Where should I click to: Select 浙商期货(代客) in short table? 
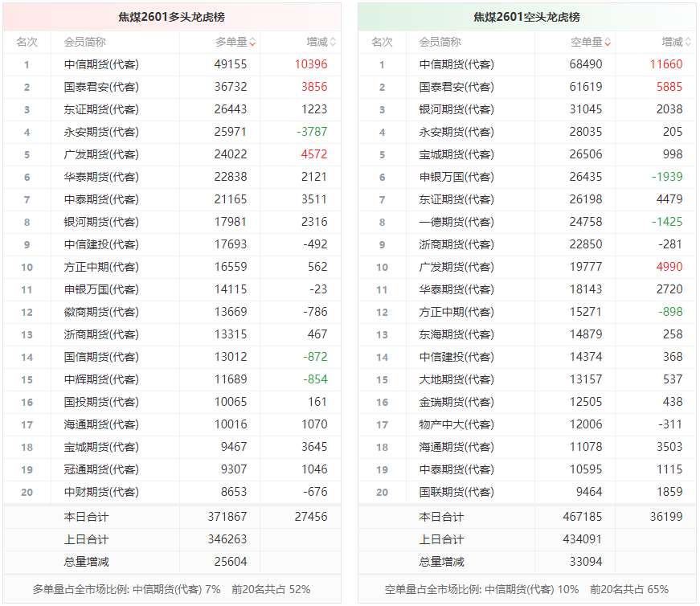[x=456, y=244]
